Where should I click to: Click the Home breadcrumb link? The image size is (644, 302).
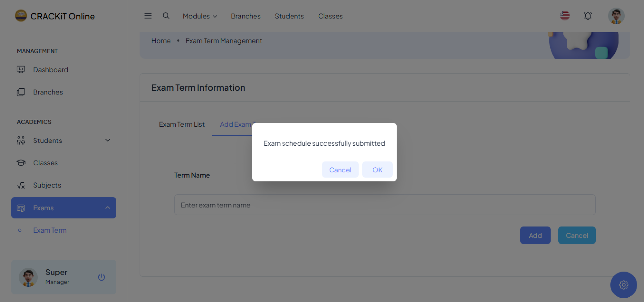161,41
